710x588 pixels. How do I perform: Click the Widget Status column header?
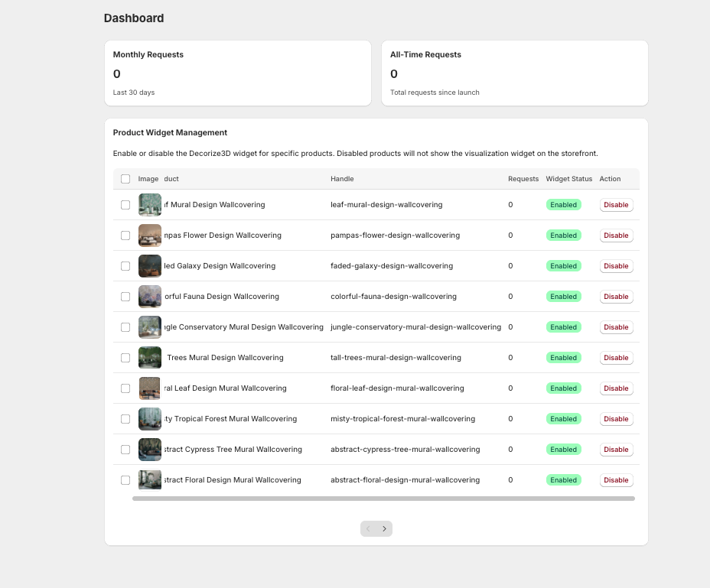[568, 178]
